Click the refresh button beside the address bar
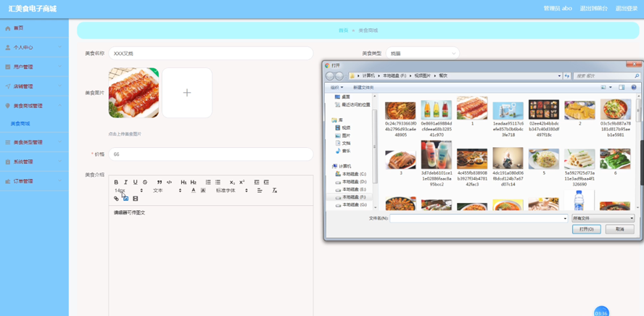Viewport: 644px width, 316px height. [567, 76]
